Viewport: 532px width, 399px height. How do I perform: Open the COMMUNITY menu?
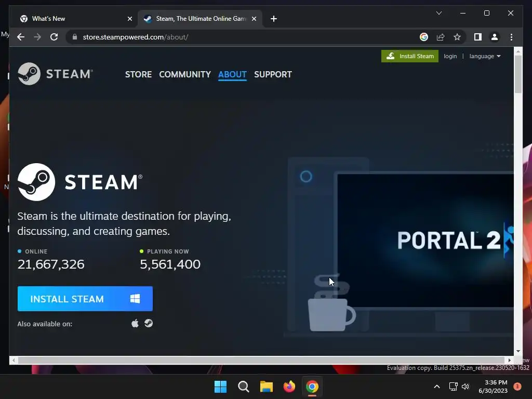[185, 74]
